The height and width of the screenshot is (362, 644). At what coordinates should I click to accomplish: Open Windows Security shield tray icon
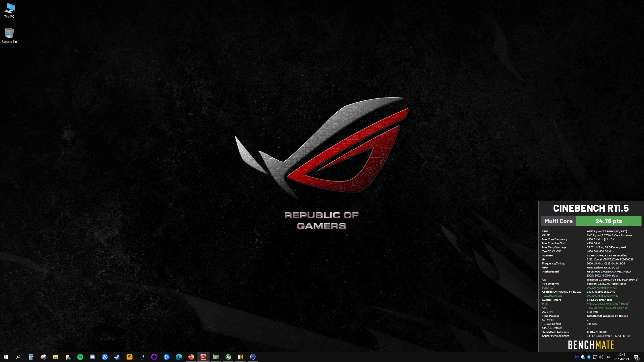coord(583,357)
